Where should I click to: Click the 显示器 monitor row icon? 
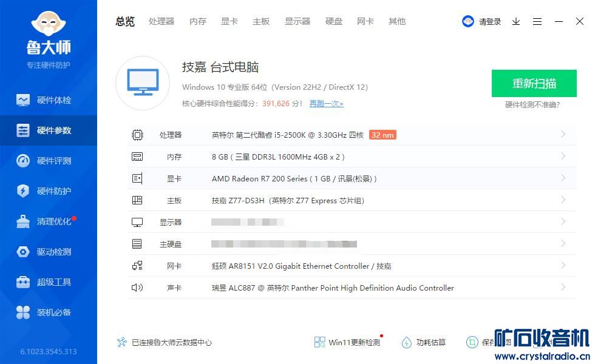pos(137,222)
